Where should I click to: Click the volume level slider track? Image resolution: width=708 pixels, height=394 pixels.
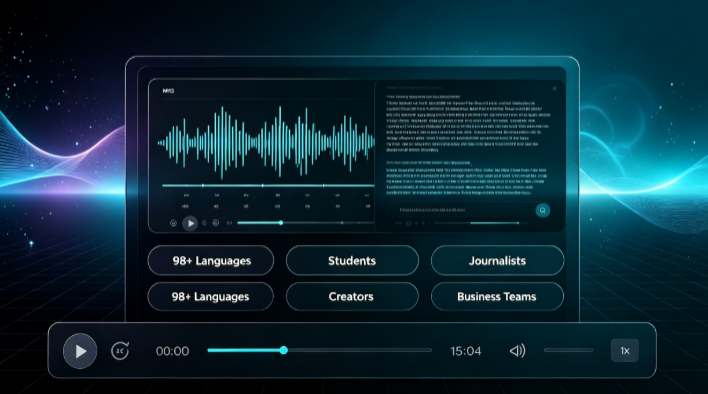pos(569,350)
